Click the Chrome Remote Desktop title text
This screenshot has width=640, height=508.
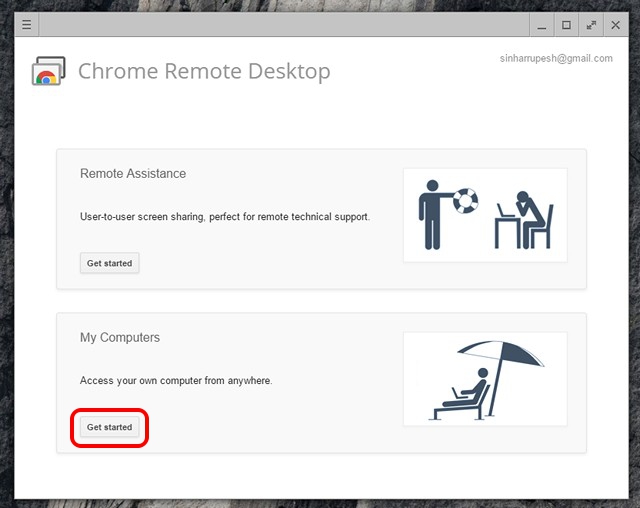click(x=204, y=72)
